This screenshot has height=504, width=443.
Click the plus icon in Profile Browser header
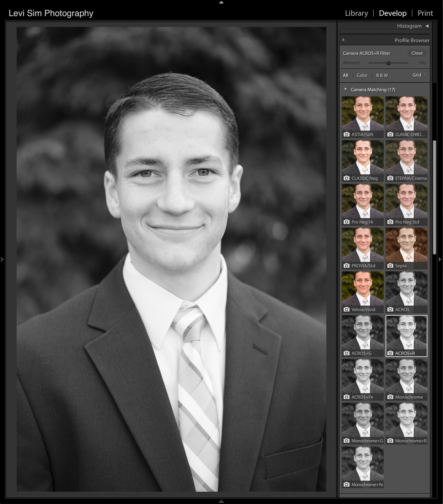click(344, 40)
